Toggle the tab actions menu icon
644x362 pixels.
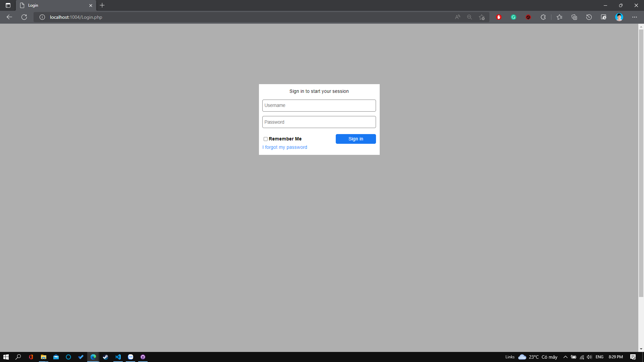coord(8,5)
